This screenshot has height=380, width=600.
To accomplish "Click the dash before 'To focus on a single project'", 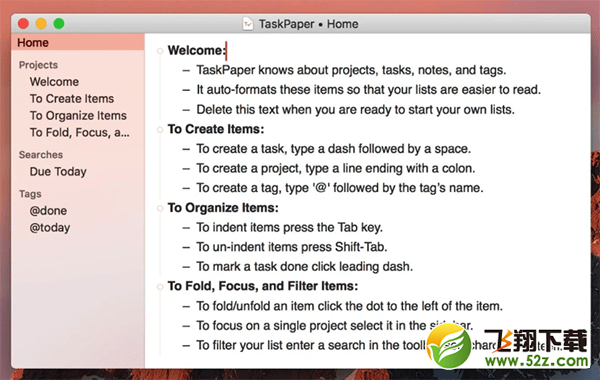I will tap(186, 326).
